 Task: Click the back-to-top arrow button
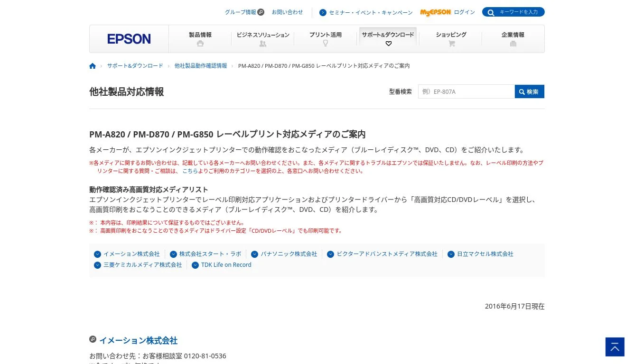click(x=615, y=347)
